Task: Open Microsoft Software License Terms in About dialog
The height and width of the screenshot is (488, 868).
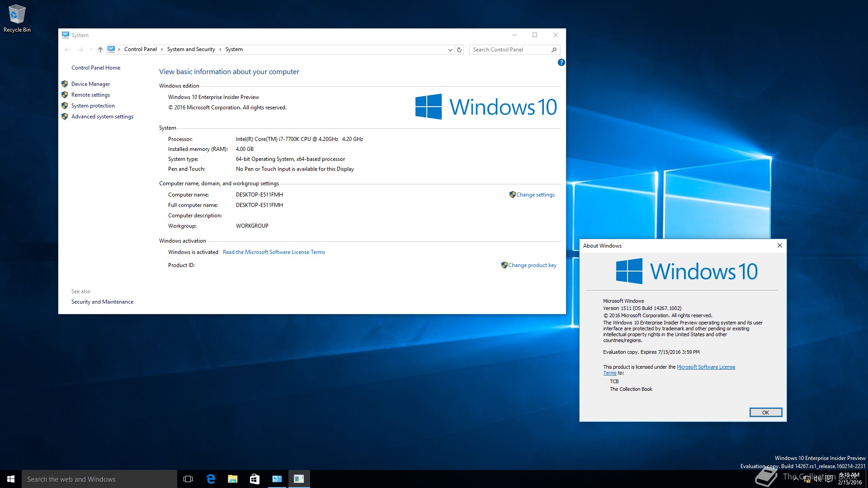Action: pos(706,367)
